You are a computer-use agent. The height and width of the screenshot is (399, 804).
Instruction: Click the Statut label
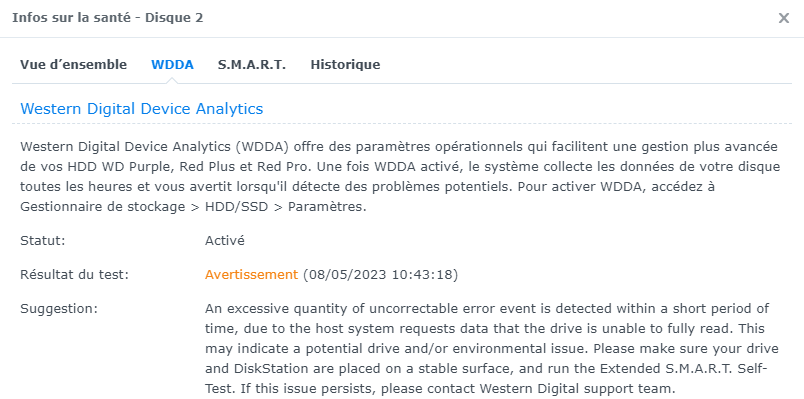point(43,241)
